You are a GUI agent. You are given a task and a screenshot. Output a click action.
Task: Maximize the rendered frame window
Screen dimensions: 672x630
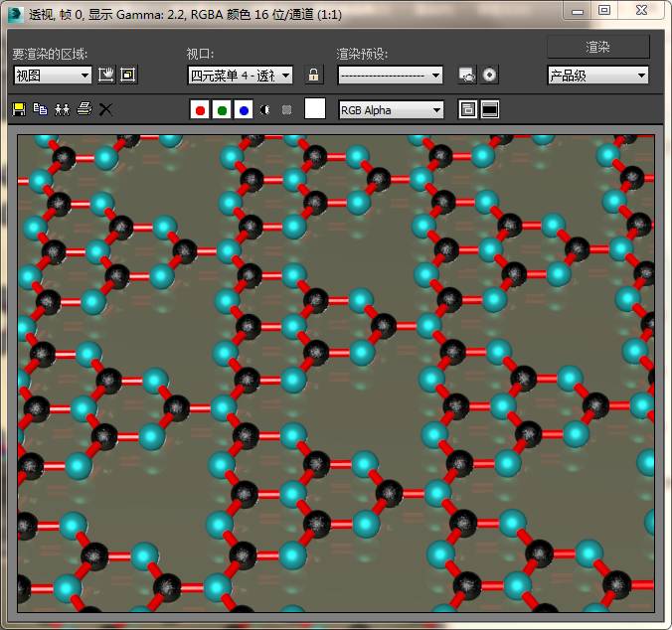604,10
